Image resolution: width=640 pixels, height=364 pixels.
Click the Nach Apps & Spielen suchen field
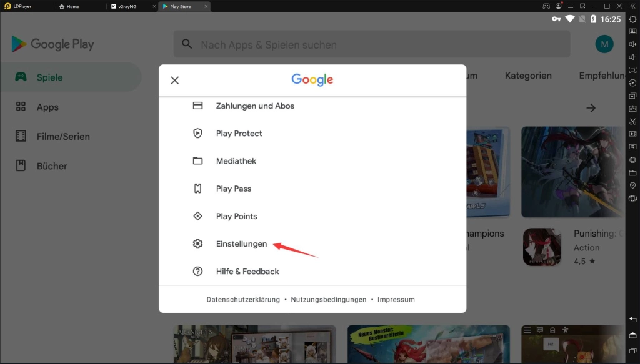coord(372,44)
